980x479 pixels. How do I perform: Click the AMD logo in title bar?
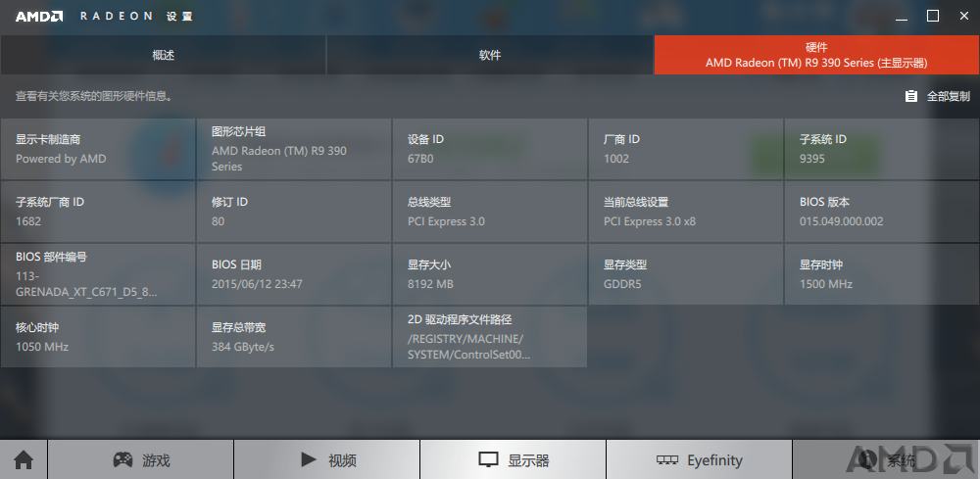[x=39, y=17]
